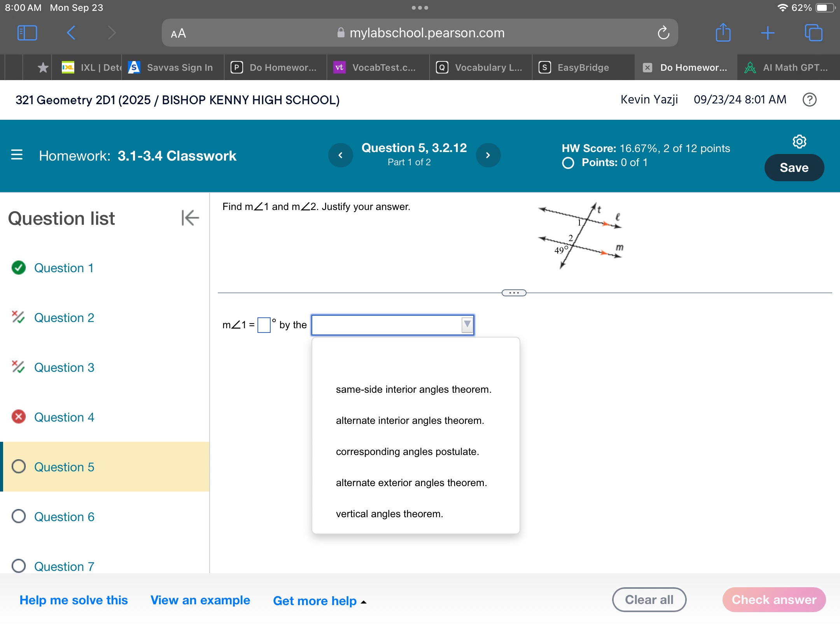
Task: Go back to previous page
Action: coord(71,33)
